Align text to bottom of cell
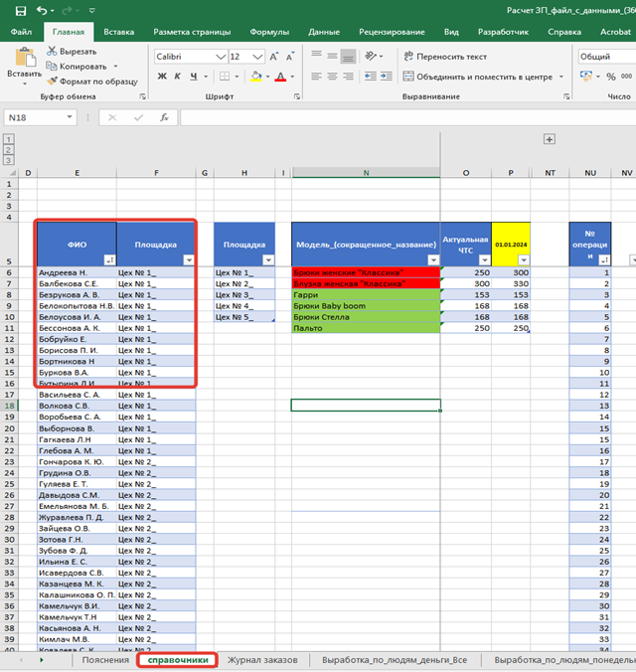Viewport: 636px width, 672px height. click(x=348, y=56)
